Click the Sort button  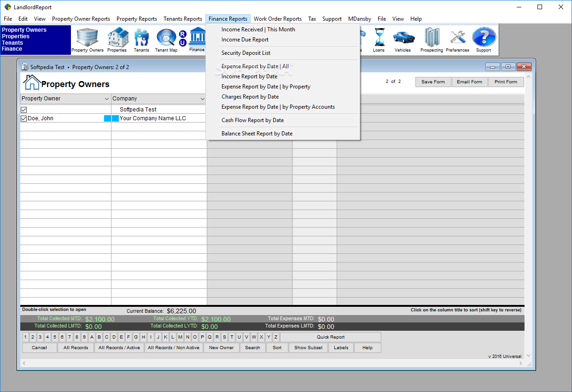point(277,348)
